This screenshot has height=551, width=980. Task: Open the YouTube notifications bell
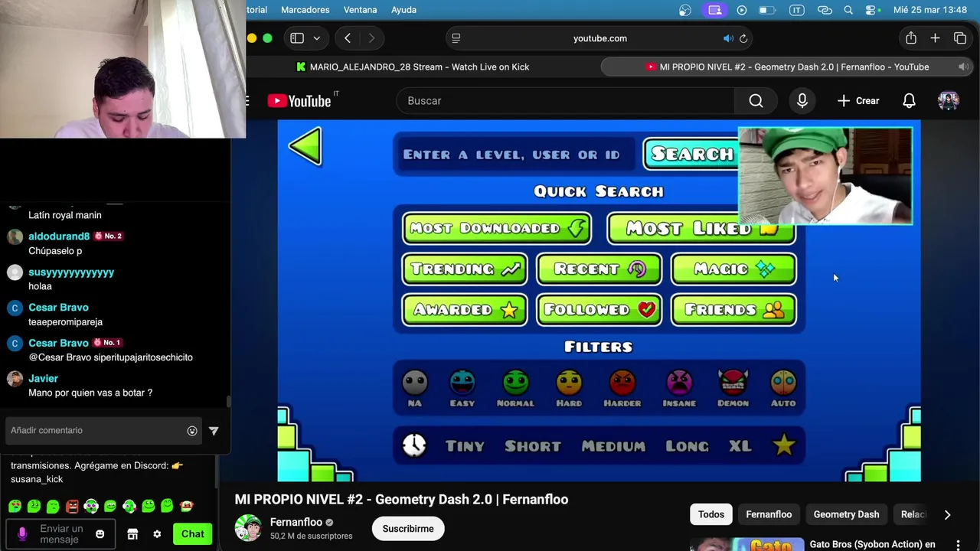[x=909, y=101]
